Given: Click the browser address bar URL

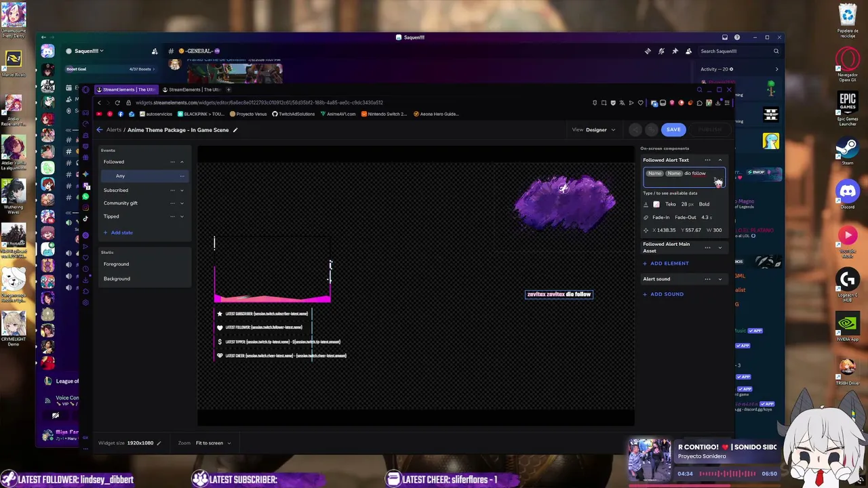Looking at the screenshot, I should tap(259, 103).
